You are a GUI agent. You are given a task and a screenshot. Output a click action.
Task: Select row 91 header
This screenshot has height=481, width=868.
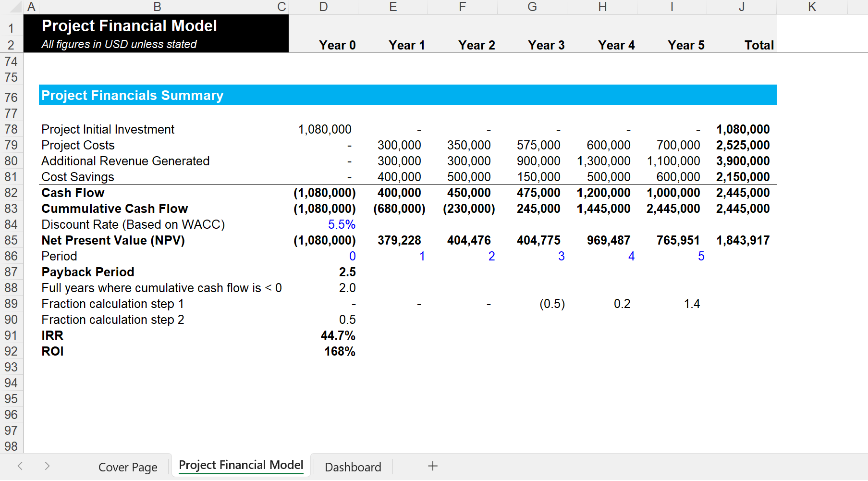[11, 335]
